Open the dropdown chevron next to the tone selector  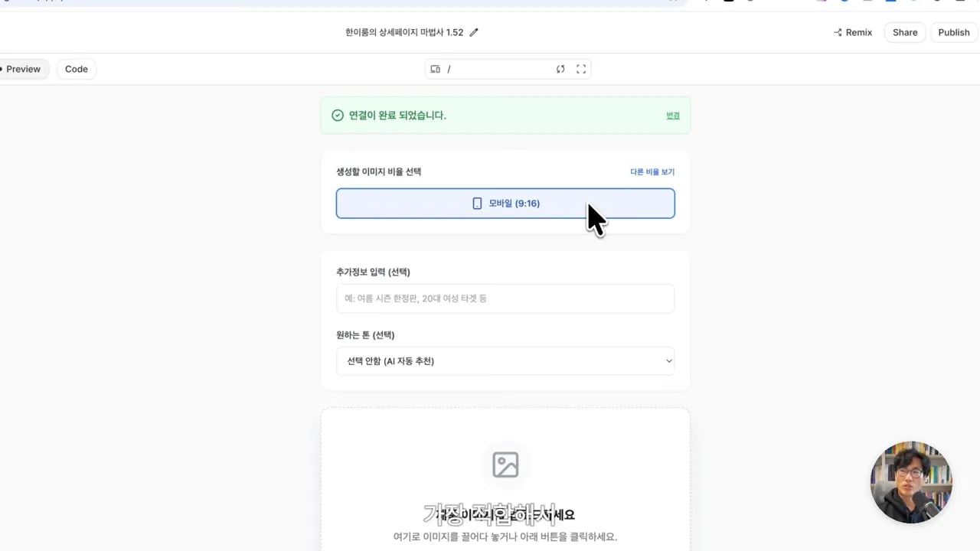click(x=668, y=360)
